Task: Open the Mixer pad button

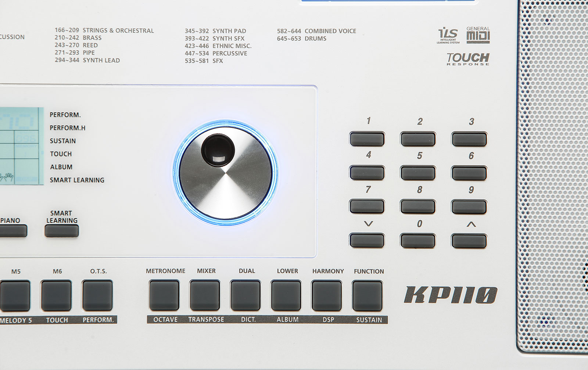Action: coord(205,295)
